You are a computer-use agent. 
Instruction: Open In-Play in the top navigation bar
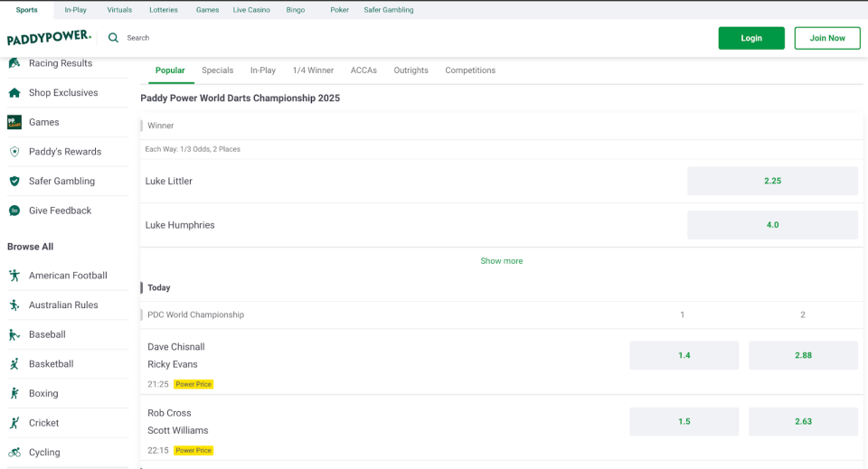(75, 10)
